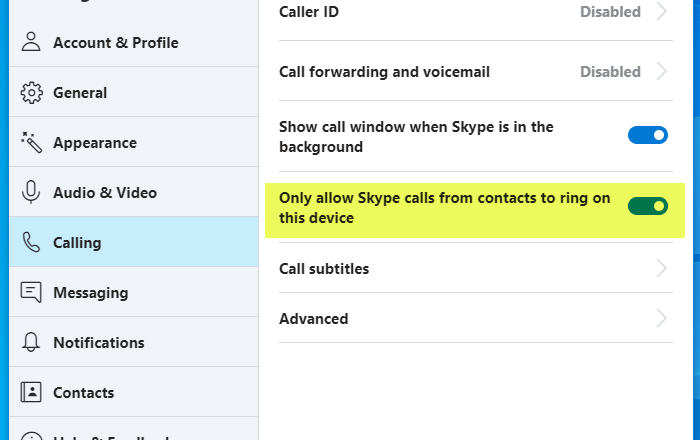Open Notifications settings section
This screenshot has height=440, width=700.
click(99, 342)
